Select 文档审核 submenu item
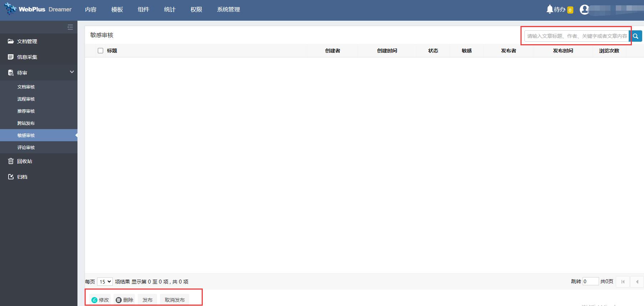 click(39, 87)
